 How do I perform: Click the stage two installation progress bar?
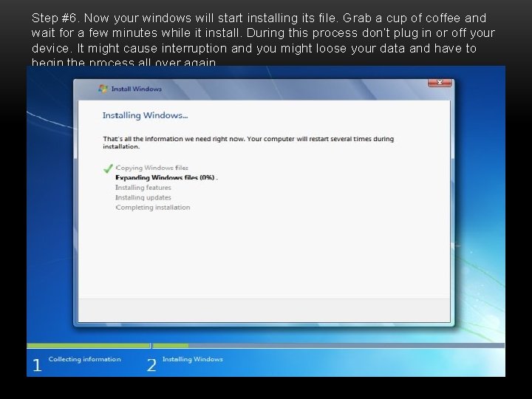(328, 345)
